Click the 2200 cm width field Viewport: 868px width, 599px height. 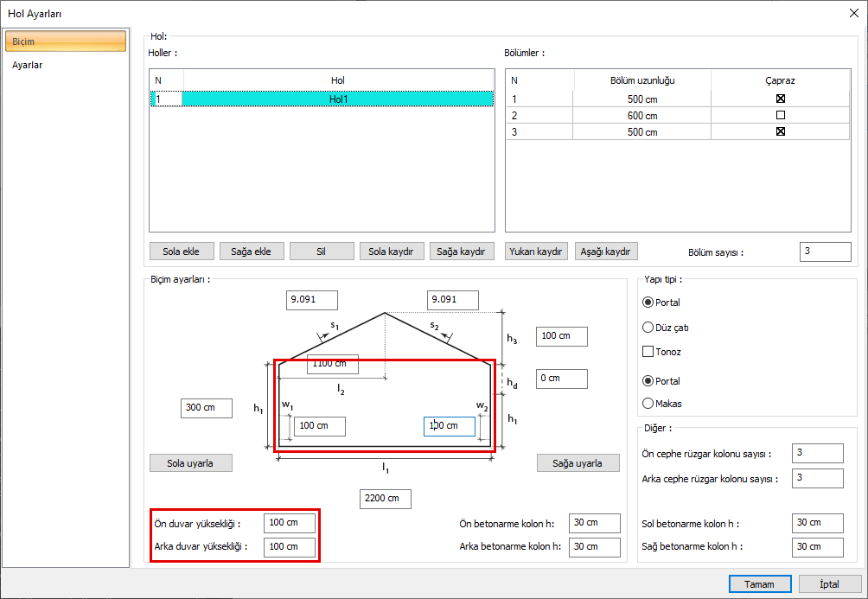point(386,499)
